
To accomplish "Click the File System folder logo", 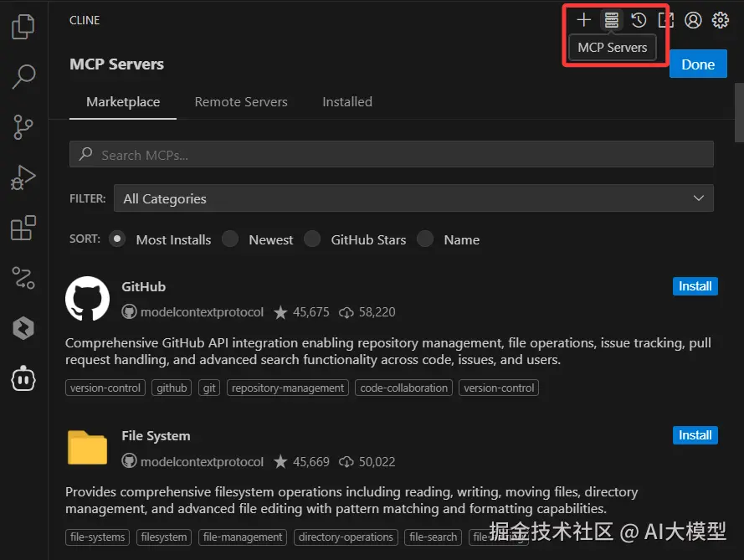I will coord(87,448).
